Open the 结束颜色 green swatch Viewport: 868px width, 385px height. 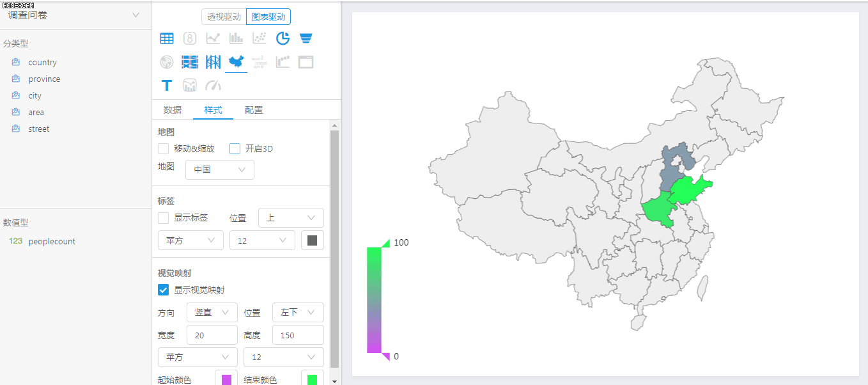point(312,379)
